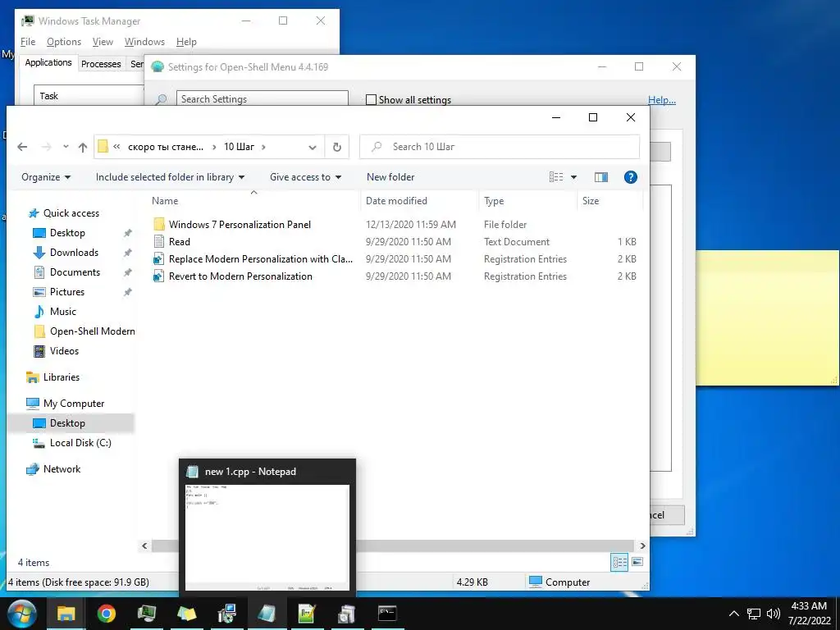The width and height of the screenshot is (840, 630).
Task: Expand the 10 Шаг breadcrumb chevron
Action: tap(263, 147)
